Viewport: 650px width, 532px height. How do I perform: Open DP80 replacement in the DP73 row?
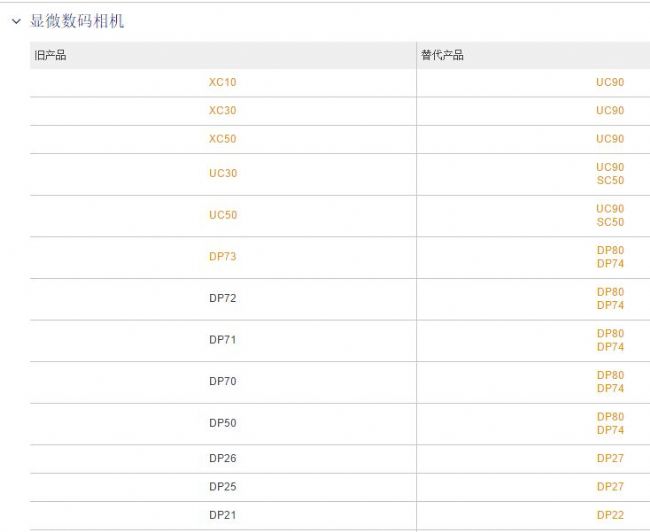[609, 250]
